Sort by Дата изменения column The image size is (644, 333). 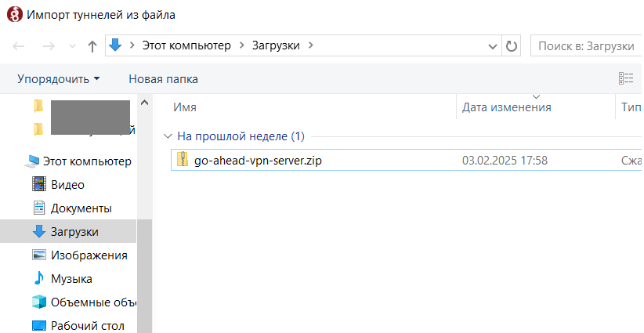[x=506, y=107]
